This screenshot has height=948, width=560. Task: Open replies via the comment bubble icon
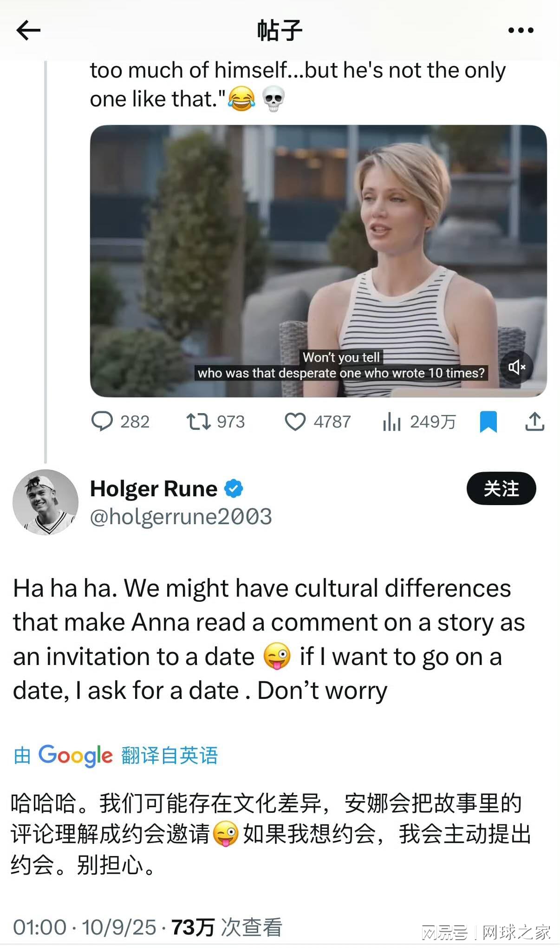102,421
